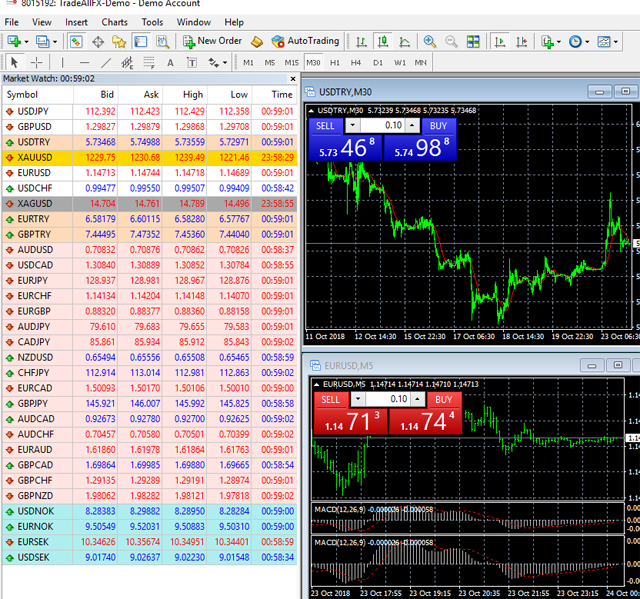Zoom in on the chart
This screenshot has height=599, width=640.
click(429, 41)
